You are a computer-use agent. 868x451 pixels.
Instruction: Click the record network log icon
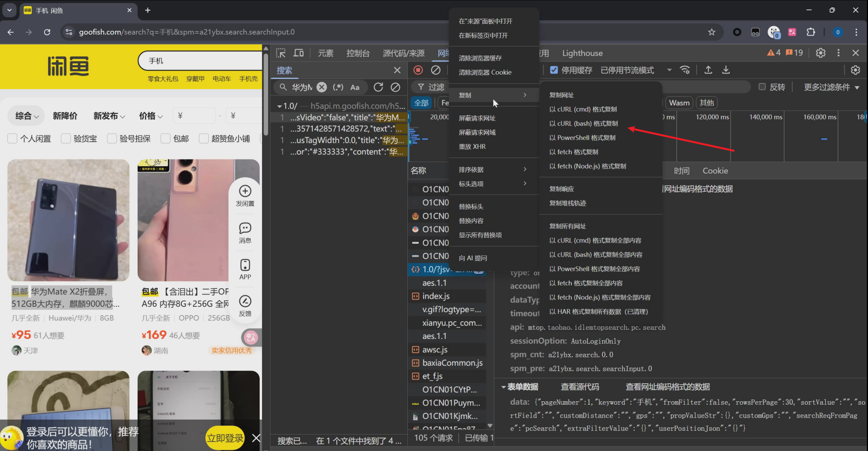[418, 70]
